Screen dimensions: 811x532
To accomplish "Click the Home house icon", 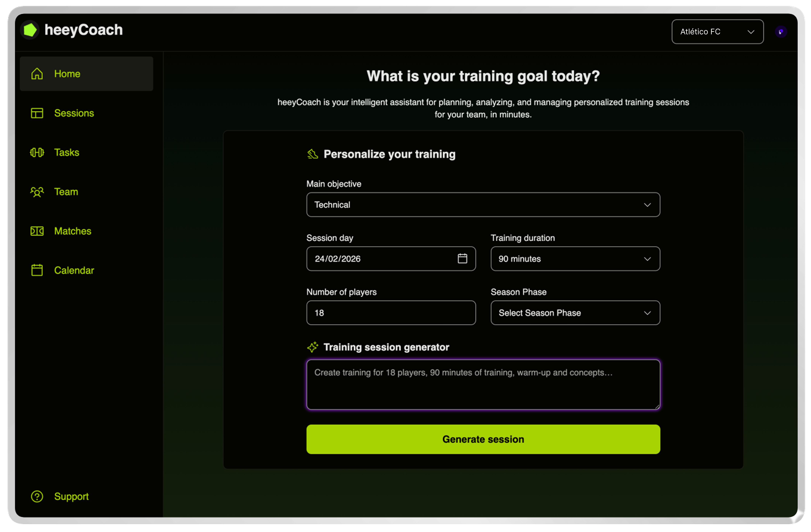I will [37, 74].
